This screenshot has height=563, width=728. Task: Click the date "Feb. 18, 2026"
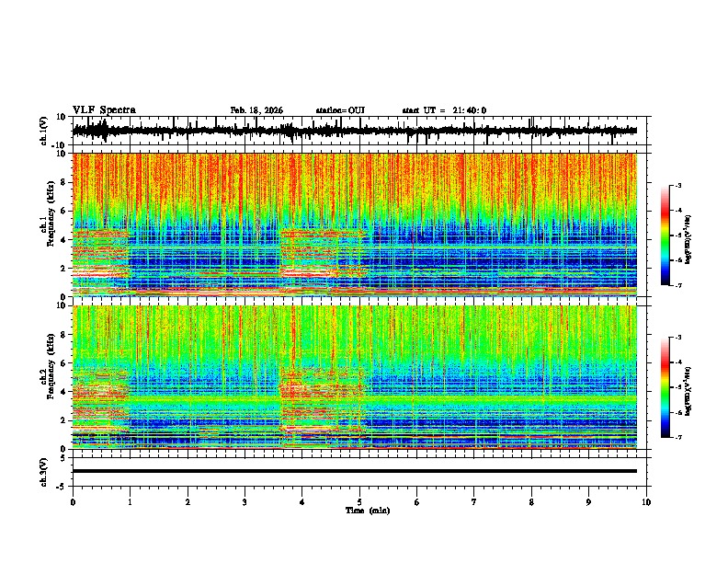coord(256,110)
